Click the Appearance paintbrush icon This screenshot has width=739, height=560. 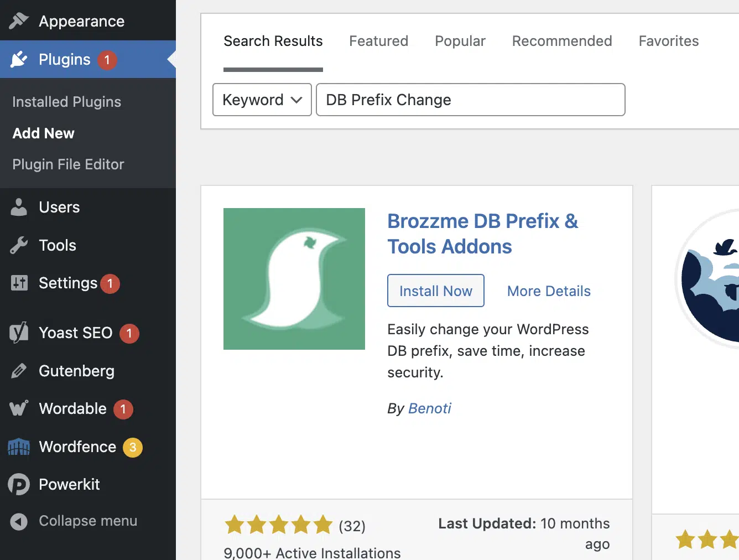19,21
